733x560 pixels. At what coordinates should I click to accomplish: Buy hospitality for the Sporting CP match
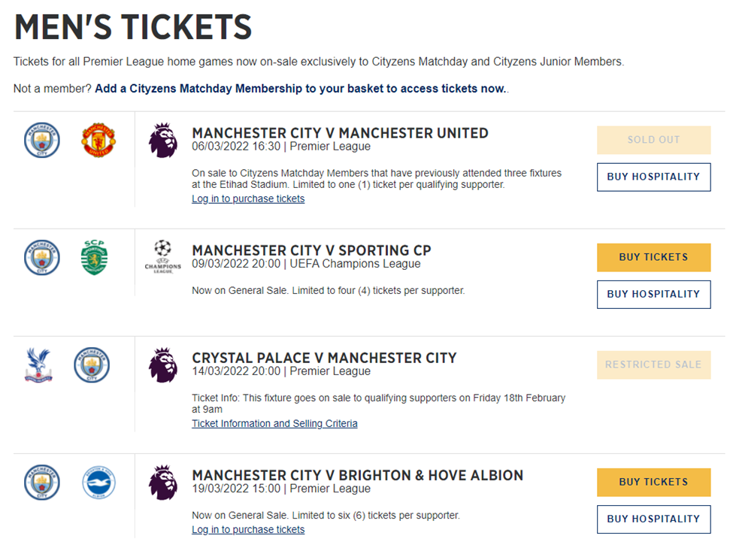[653, 294]
